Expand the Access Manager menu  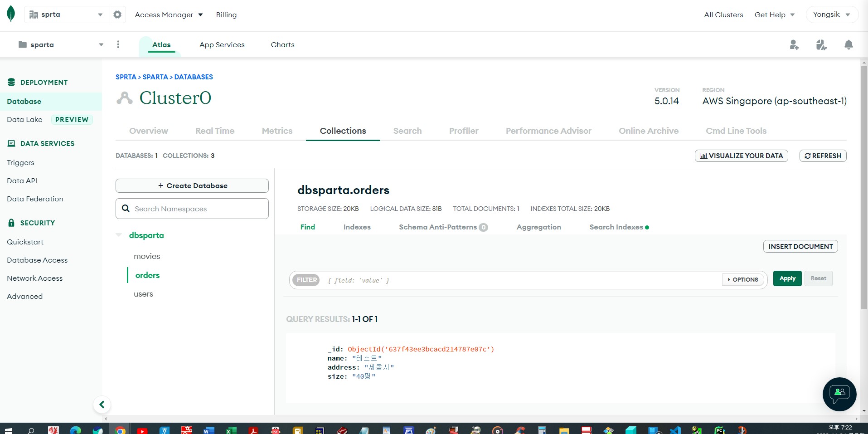point(169,15)
